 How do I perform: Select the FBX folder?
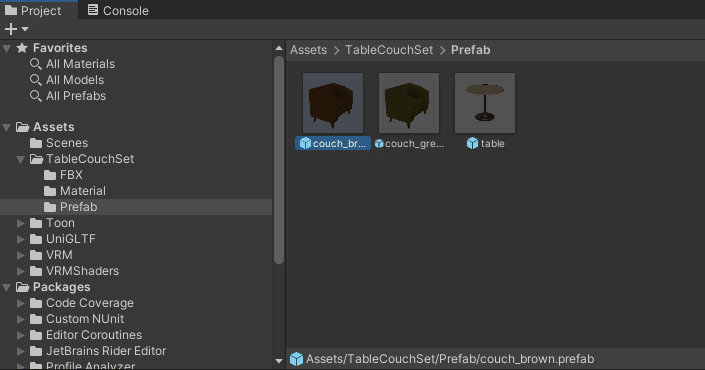point(71,175)
